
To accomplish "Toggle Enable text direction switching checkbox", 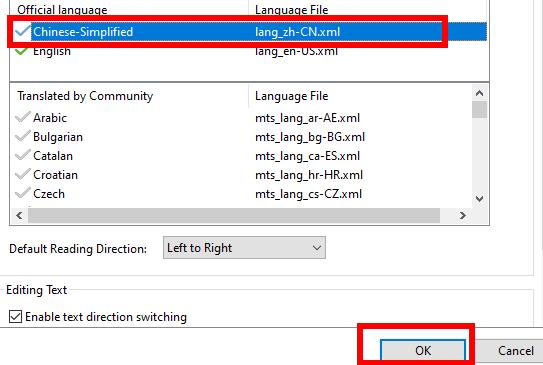I will (15, 317).
